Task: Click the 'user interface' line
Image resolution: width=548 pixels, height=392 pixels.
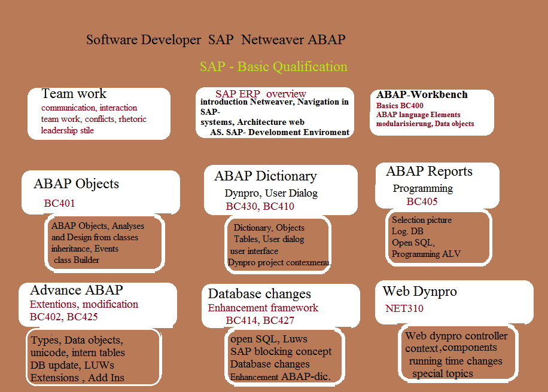Action: pyautogui.click(x=254, y=251)
